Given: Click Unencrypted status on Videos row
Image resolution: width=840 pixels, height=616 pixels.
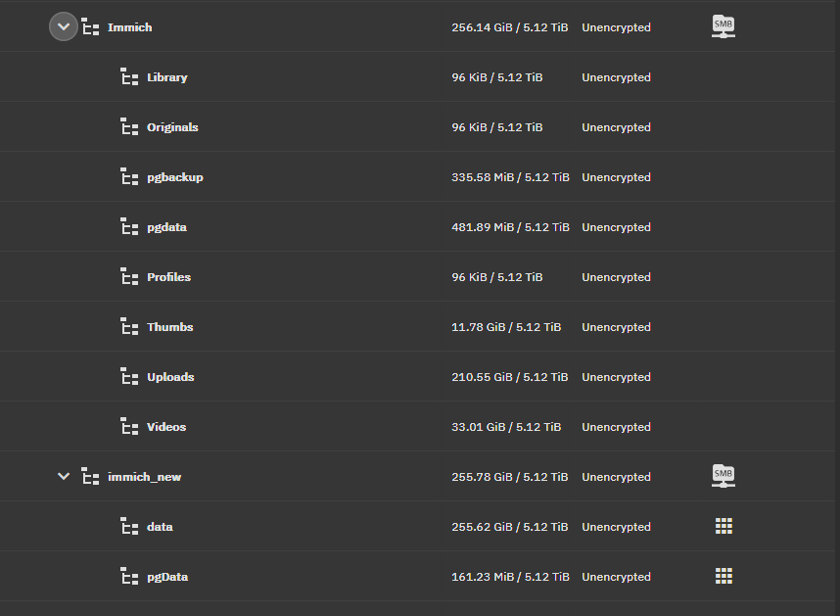Looking at the screenshot, I should (616, 427).
